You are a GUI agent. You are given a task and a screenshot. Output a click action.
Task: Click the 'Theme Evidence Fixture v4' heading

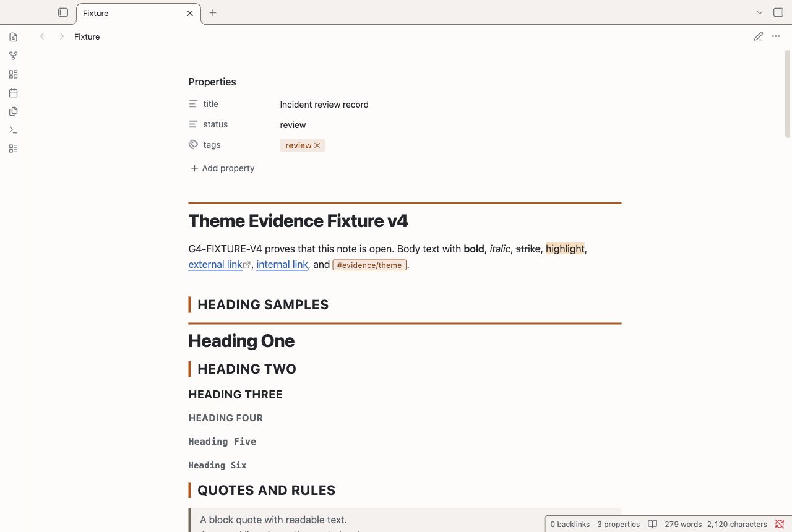(x=298, y=221)
